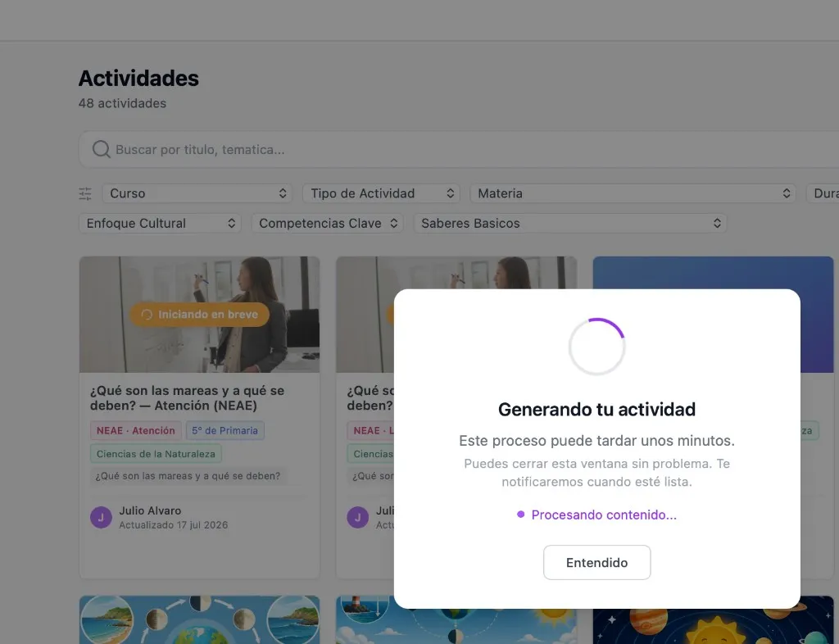Image resolution: width=839 pixels, height=644 pixels.
Task: Open the moon phases tide illustration thumbnail
Action: pos(200,620)
